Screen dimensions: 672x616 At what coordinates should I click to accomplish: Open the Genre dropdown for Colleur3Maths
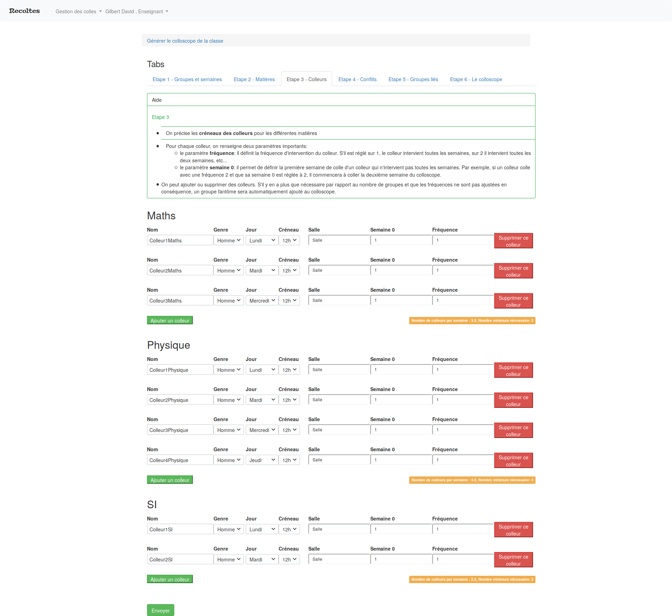[x=229, y=300]
